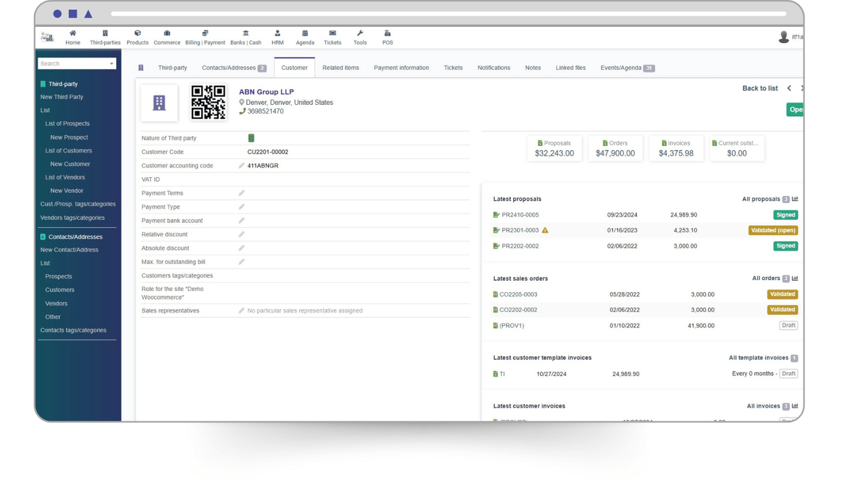Viewport: 868px width, 482px height.
Task: Click warning icon next to PR2301-0003
Action: pyautogui.click(x=545, y=230)
